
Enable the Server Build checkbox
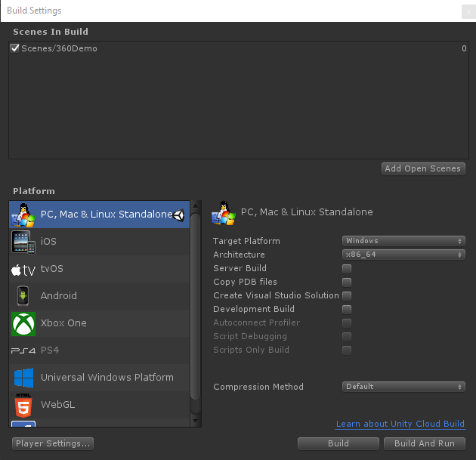point(347,269)
